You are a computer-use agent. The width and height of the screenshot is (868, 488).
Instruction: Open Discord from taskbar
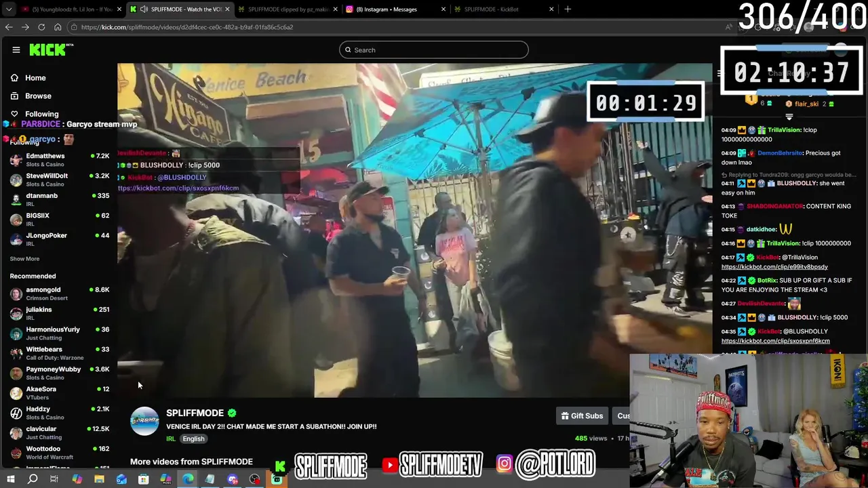coord(232,479)
